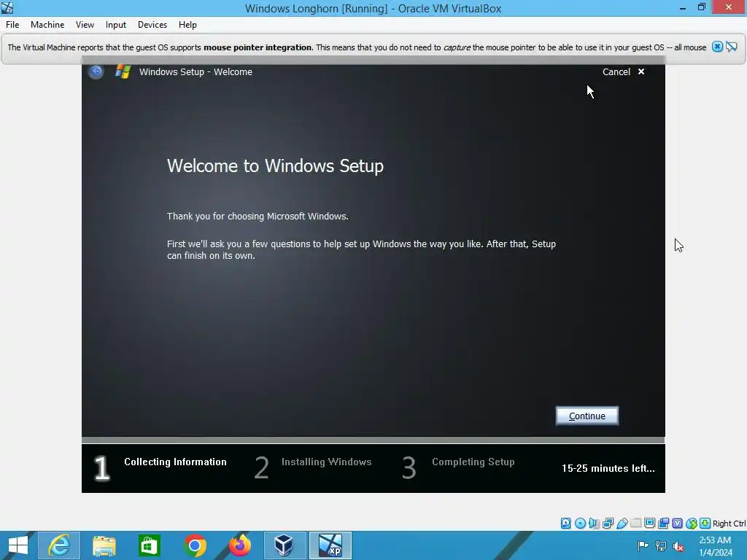Click the '15-25 minutes left...' text
This screenshot has width=747, height=560.
pyautogui.click(x=608, y=469)
